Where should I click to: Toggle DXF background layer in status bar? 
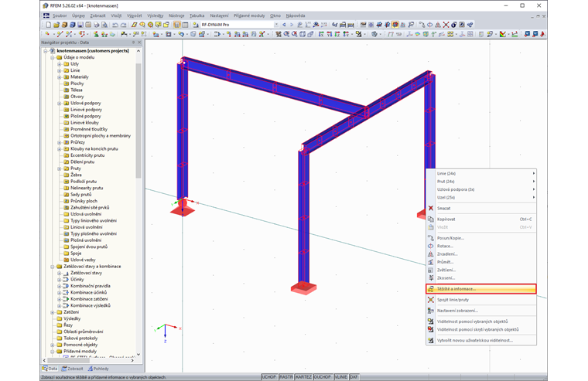click(354, 377)
